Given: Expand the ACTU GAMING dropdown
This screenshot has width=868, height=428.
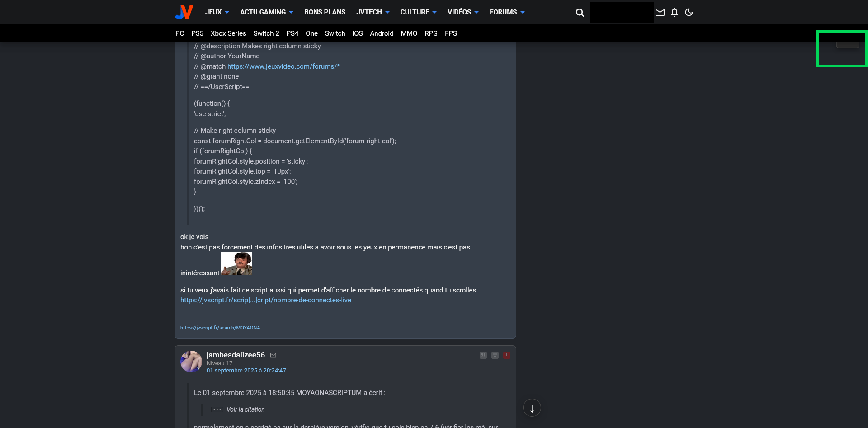Looking at the screenshot, I should tap(266, 12).
